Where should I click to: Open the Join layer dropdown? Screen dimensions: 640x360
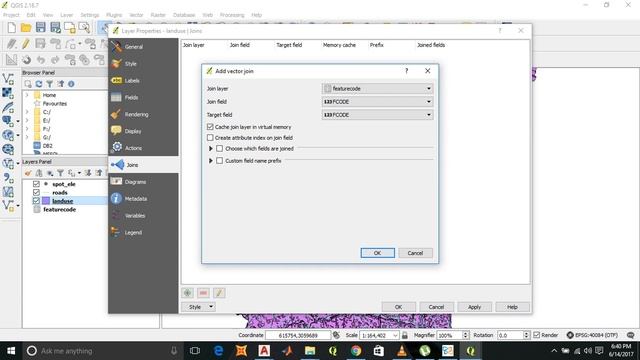[378, 88]
